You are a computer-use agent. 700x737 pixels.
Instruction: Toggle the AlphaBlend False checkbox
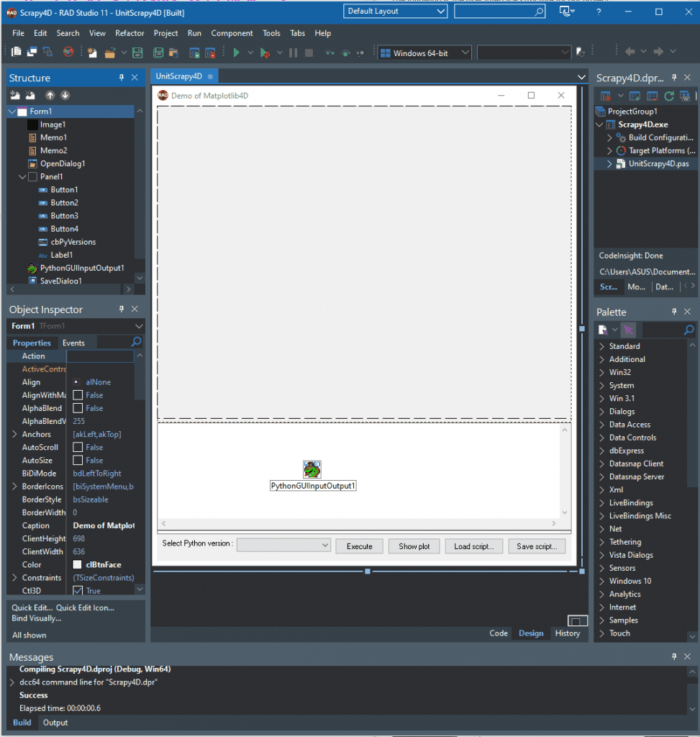click(x=78, y=408)
